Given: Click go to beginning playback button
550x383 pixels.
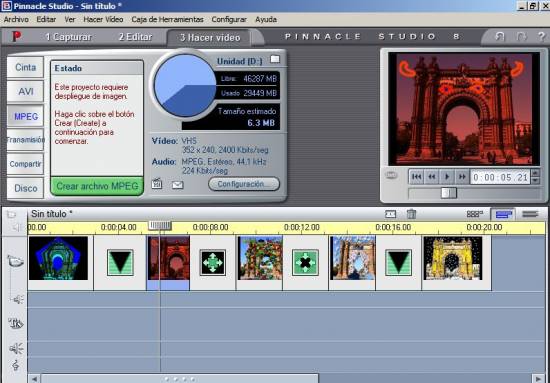Looking at the screenshot, I should point(416,177).
